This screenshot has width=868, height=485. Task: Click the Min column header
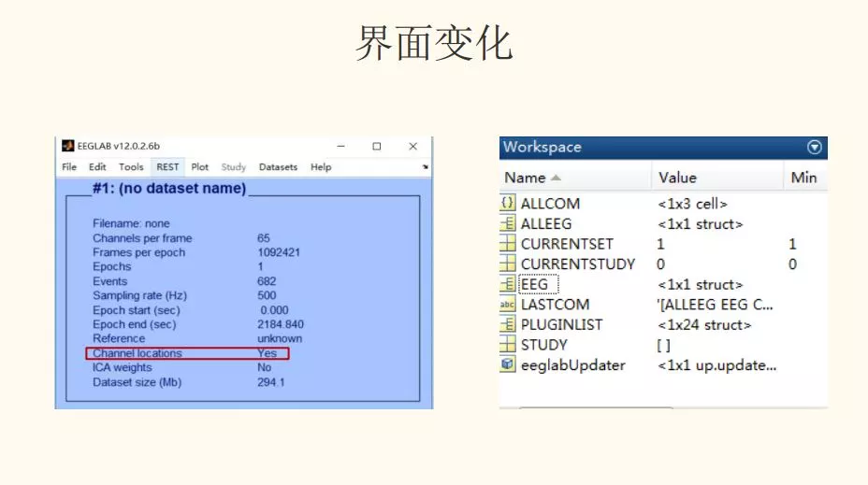pyautogui.click(x=803, y=178)
